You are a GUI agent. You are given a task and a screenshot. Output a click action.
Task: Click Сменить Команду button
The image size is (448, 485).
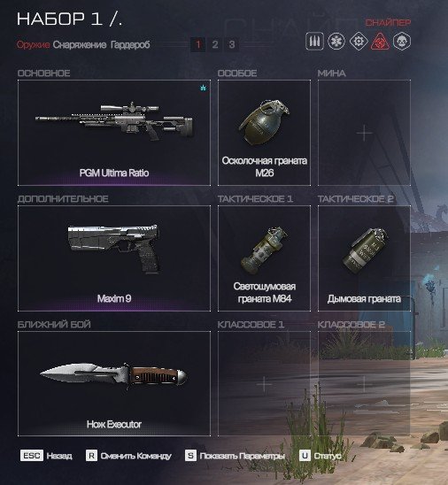point(128,456)
